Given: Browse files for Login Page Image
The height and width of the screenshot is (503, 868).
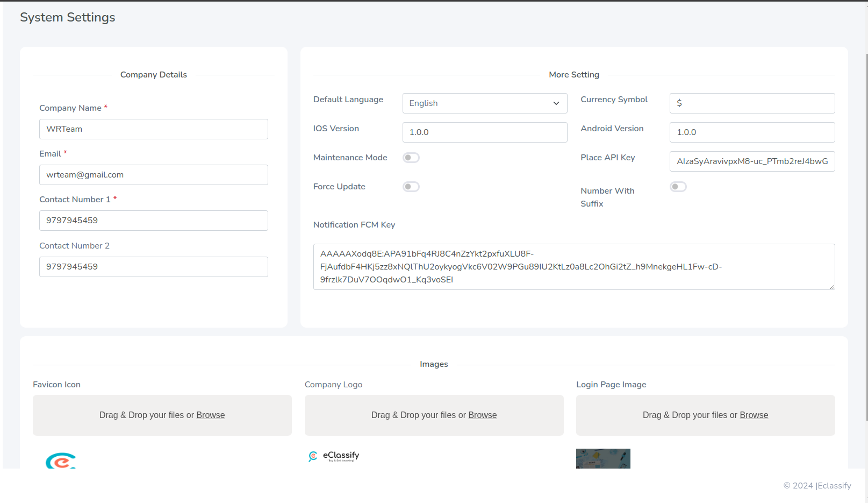Looking at the screenshot, I should click(x=754, y=415).
